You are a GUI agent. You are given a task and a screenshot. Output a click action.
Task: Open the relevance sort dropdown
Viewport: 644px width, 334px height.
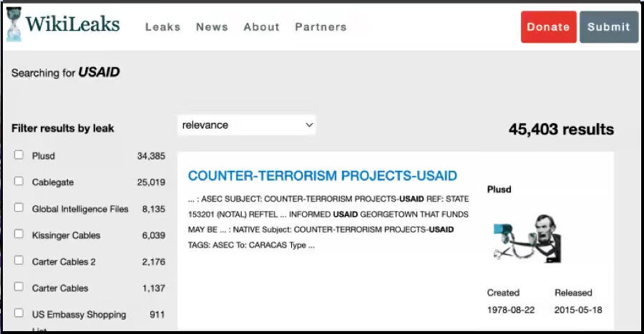[x=247, y=125]
